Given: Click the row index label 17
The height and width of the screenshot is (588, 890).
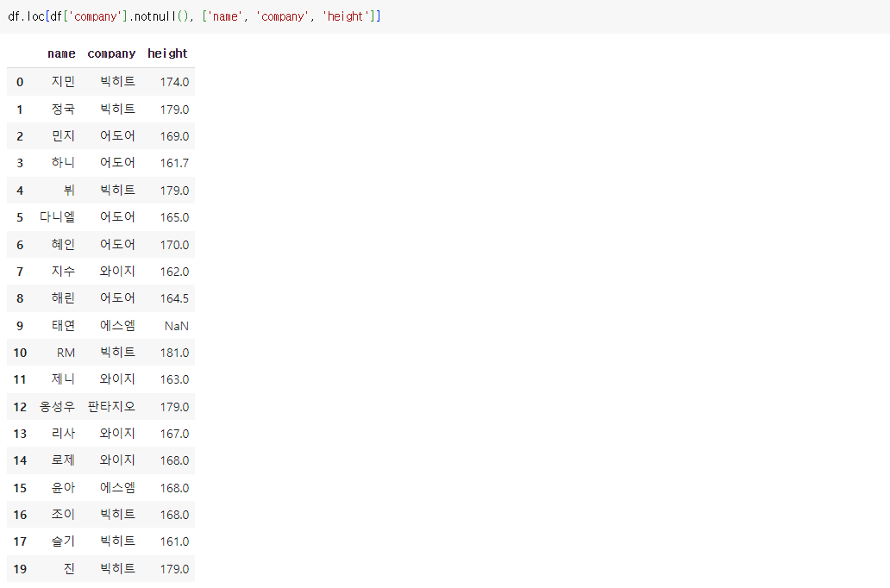Looking at the screenshot, I should (x=20, y=542).
